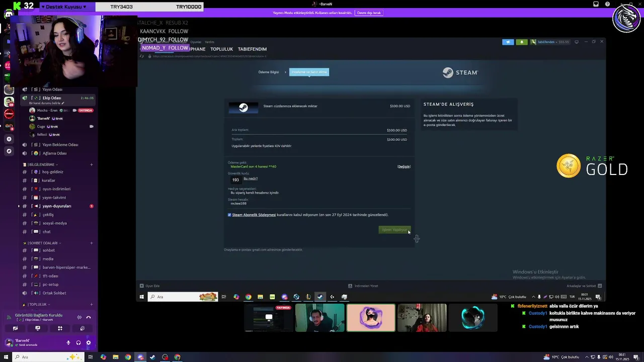Toggle Discord noise suppression icon
Screen dimensions: 644x362
pos(79,317)
